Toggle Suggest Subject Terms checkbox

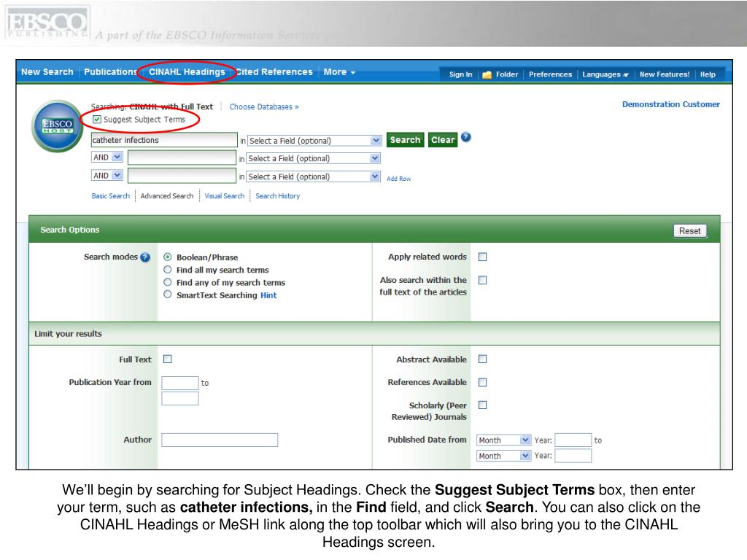coord(97,119)
